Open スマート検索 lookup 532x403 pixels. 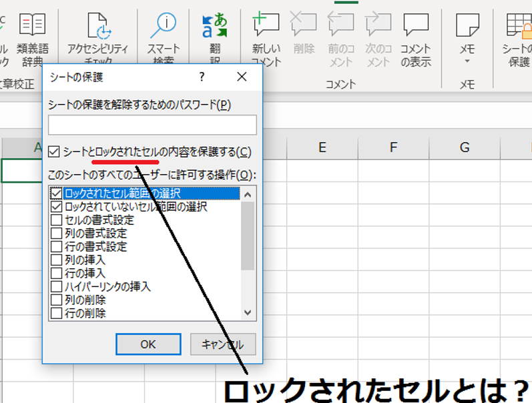[163, 38]
